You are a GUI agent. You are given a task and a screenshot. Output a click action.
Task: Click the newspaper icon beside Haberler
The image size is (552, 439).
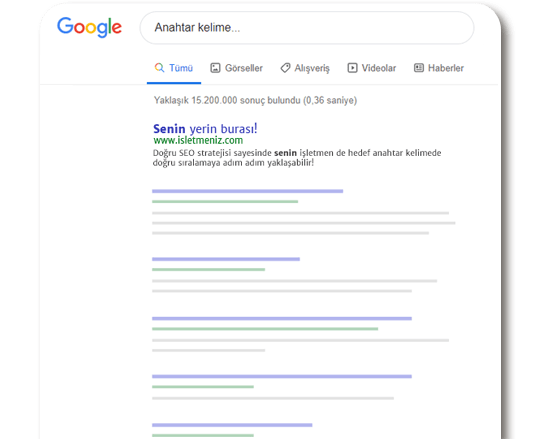419,68
